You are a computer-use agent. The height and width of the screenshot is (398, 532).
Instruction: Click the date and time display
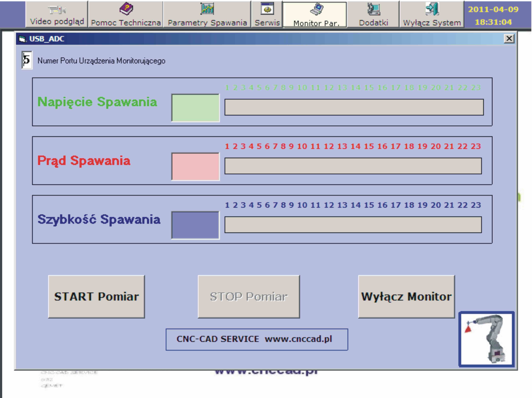(493, 16)
